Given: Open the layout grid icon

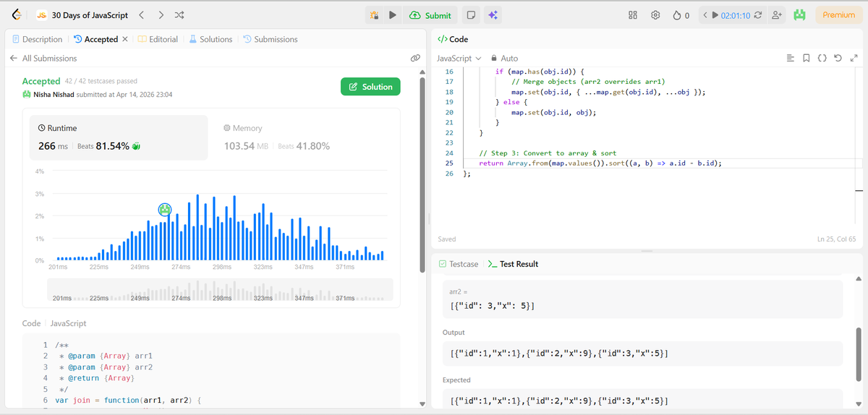Looking at the screenshot, I should (x=632, y=14).
